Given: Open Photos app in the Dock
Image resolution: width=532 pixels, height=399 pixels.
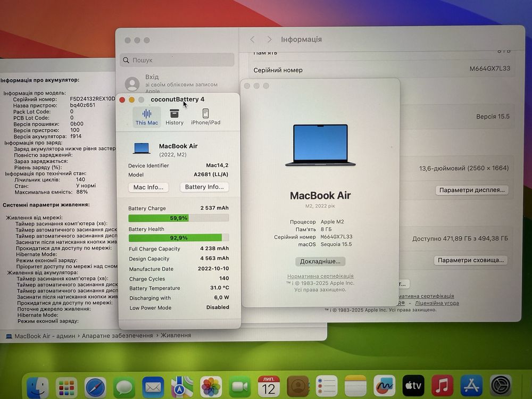Looking at the screenshot, I should (211, 387).
